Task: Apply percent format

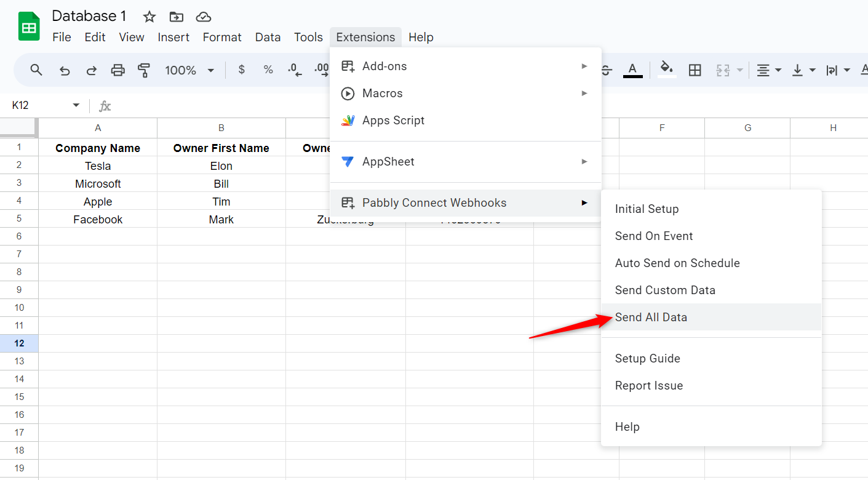Action: pos(268,70)
